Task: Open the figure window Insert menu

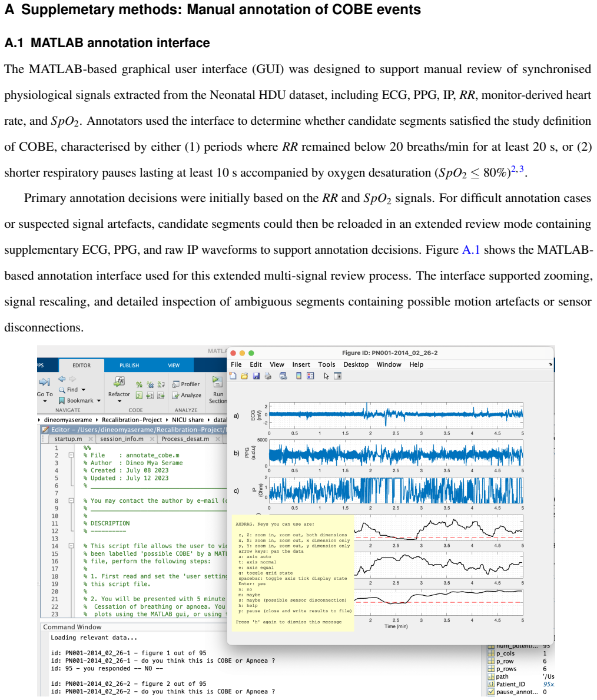Action: coord(301,364)
